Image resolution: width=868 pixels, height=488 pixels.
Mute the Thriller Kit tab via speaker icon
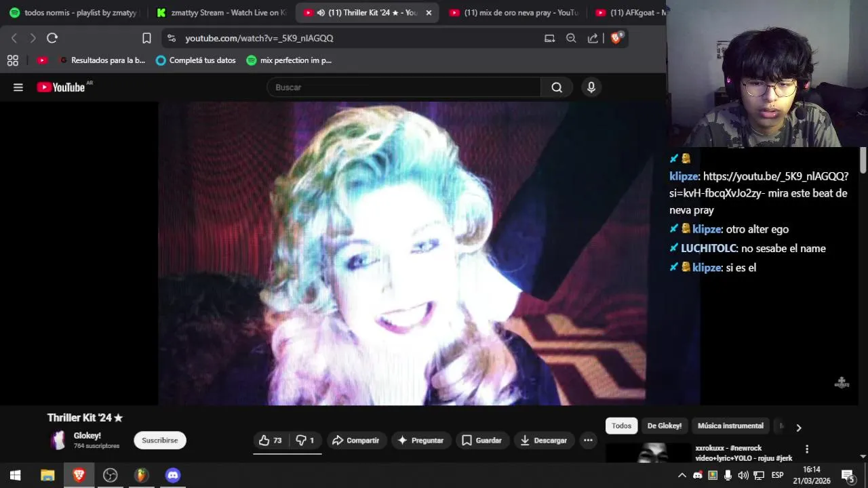pyautogui.click(x=321, y=13)
